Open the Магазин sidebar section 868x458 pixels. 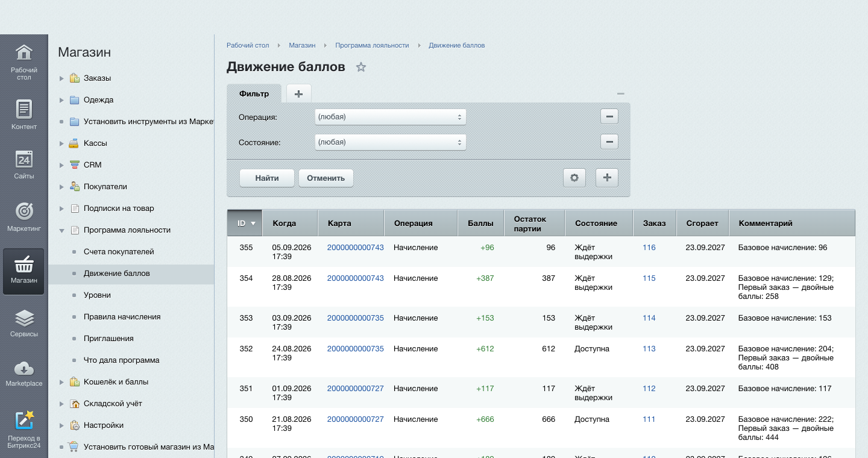tap(24, 271)
